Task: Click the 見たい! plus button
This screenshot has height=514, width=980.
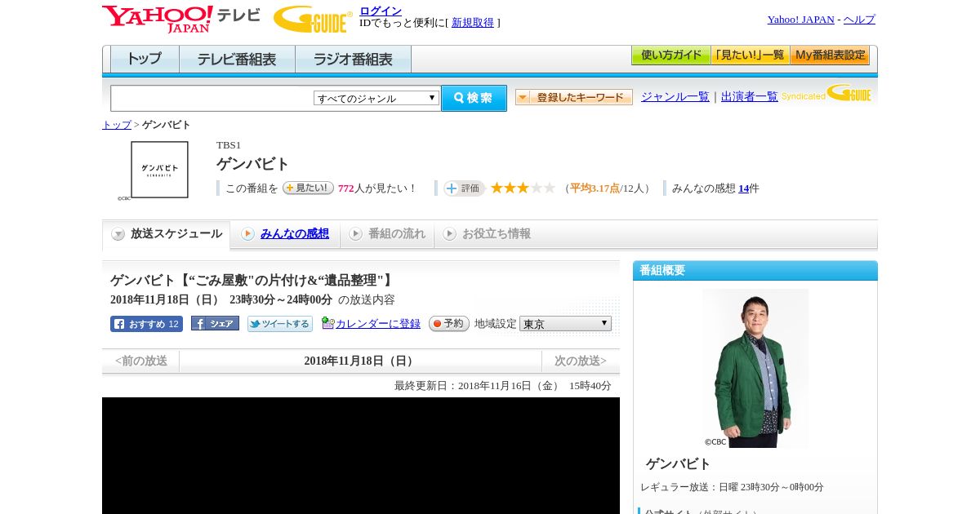Action: pyautogui.click(x=308, y=188)
